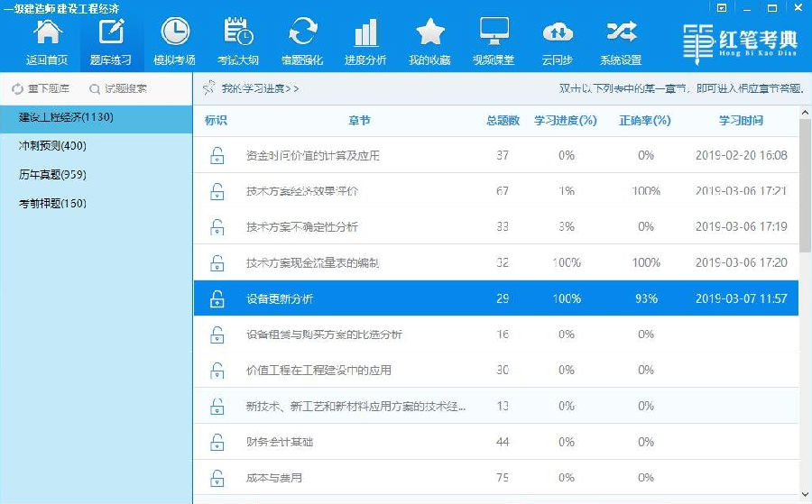Click lock icon for 新技术、新工艺 row
The image size is (812, 504).
217,407
